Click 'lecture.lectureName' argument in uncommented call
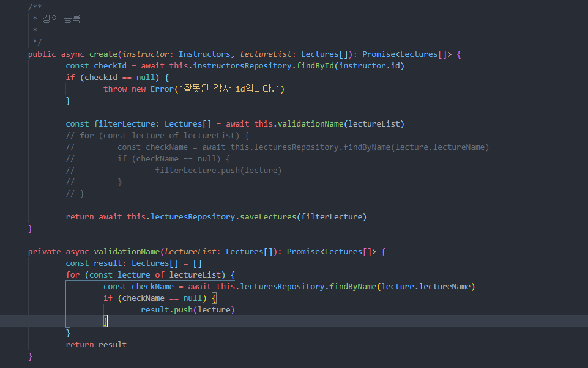 click(426, 286)
